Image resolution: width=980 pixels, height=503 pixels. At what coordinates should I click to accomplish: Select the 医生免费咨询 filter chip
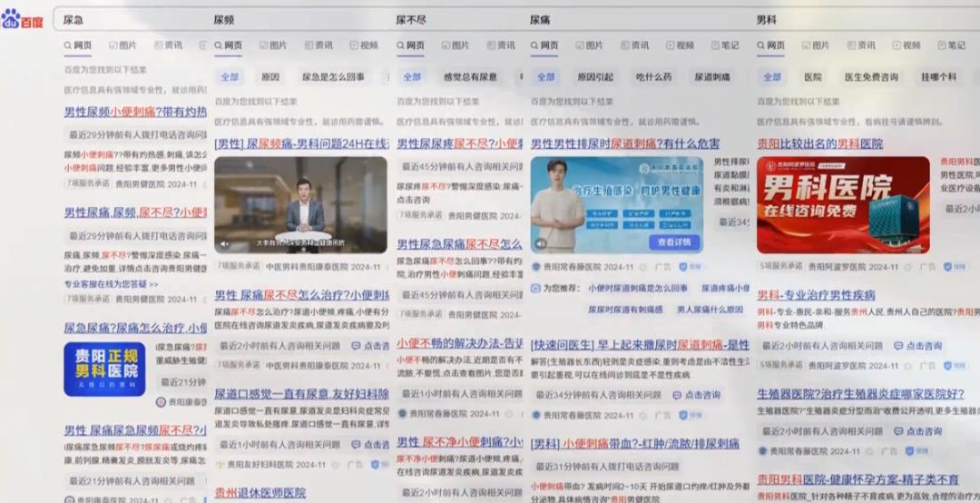871,77
